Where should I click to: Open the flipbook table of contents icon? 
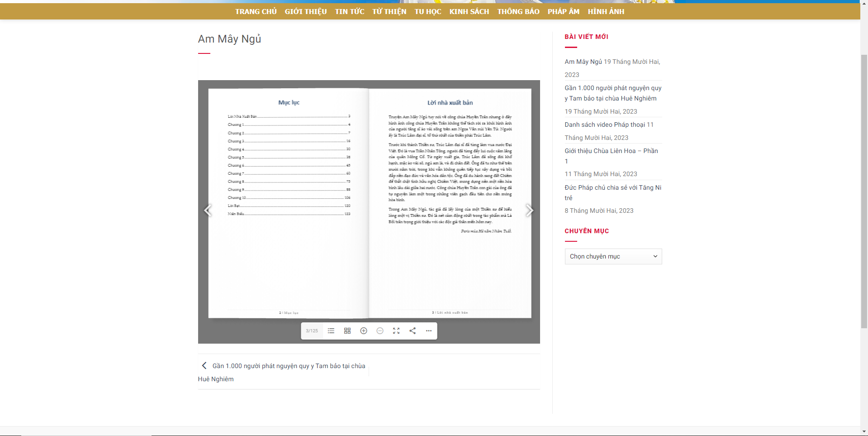click(x=331, y=331)
